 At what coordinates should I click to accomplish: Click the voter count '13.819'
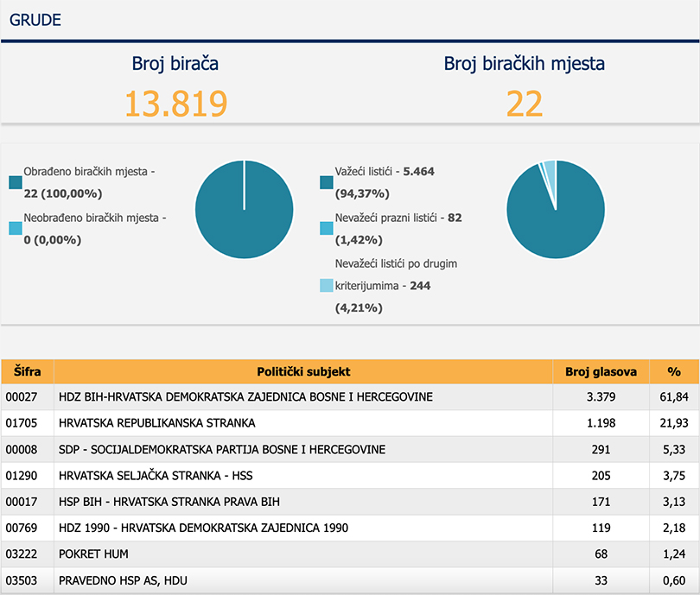pos(176,104)
